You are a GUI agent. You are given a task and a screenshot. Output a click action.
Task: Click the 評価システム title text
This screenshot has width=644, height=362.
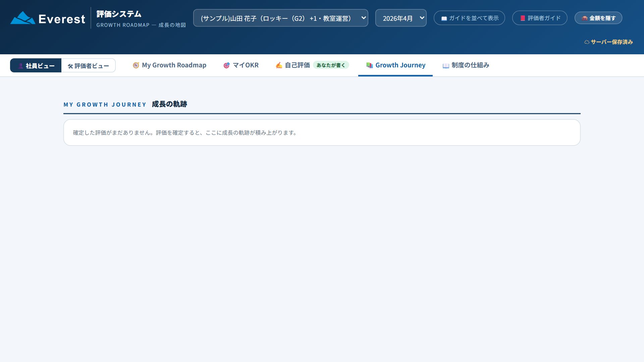coord(119,14)
